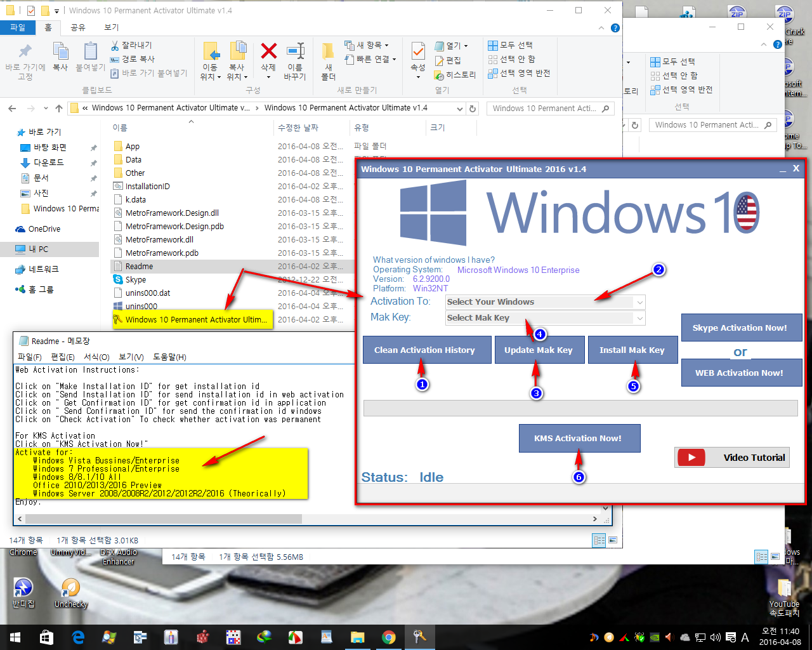Click the Copy (복사) ribbon icon
812x650 pixels.
60,57
